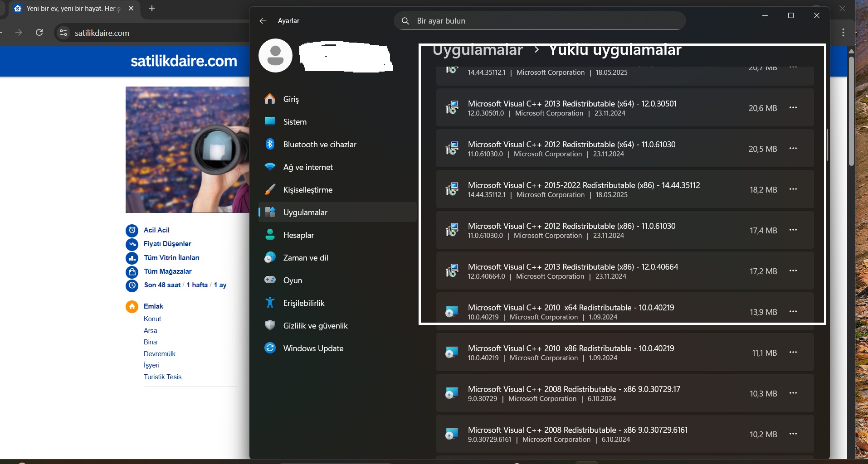
Task: Select Uygulamalar in the Settings sidebar
Action: (337, 212)
